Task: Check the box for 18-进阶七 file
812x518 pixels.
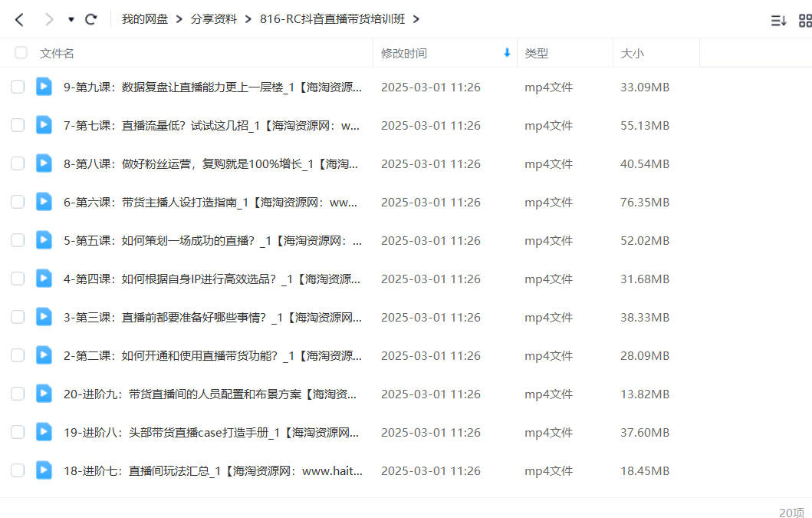Action: [x=18, y=470]
